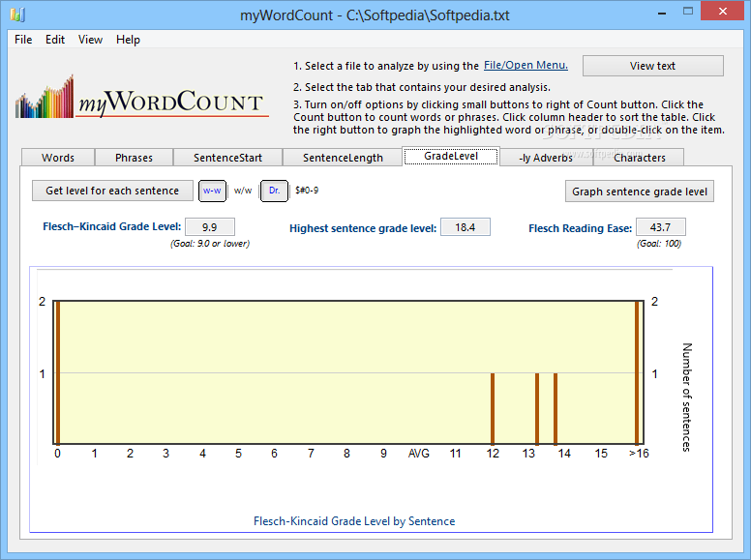Viewport: 751px width, 560px height.
Task: Switch to the -ly Adverbs tab
Action: coord(546,158)
